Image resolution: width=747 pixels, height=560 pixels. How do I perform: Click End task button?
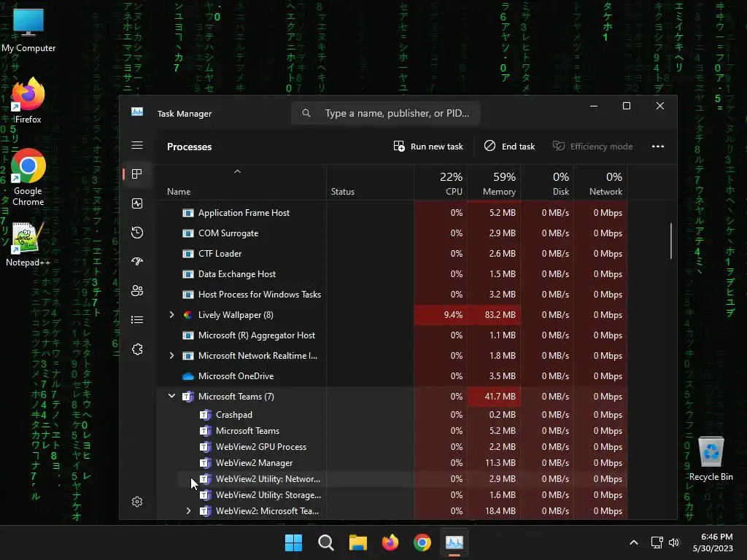[509, 146]
